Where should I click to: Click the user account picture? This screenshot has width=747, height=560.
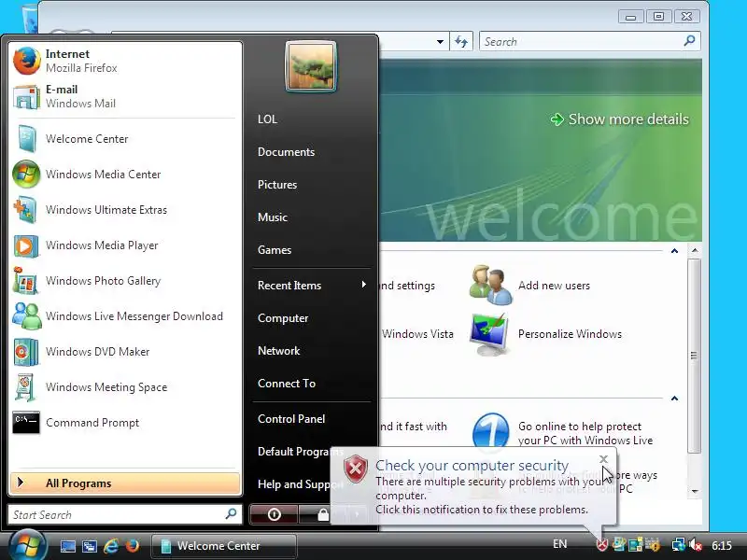tap(311, 66)
